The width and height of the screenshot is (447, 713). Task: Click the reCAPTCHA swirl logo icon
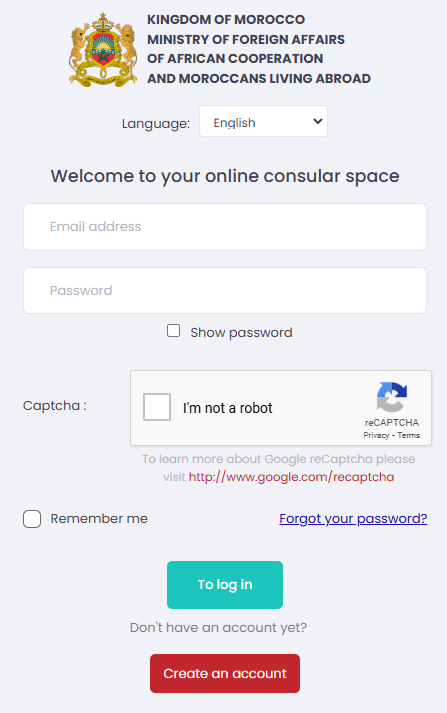(x=392, y=397)
